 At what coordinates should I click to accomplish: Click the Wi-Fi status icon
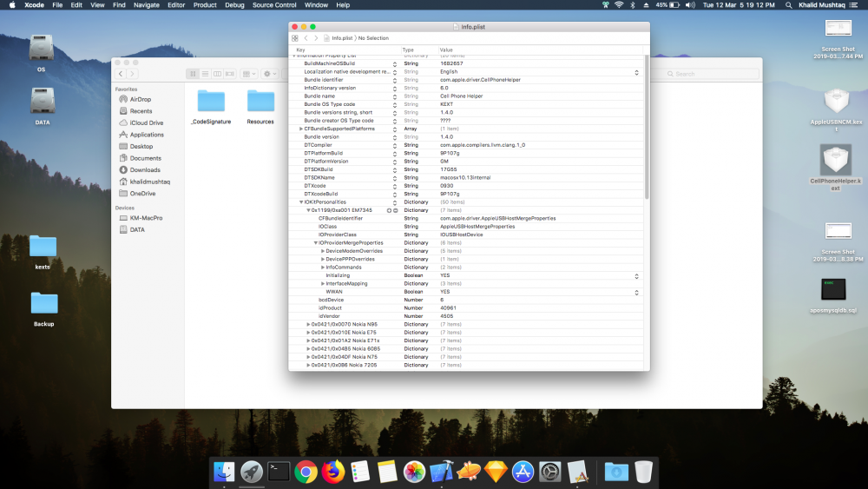619,5
